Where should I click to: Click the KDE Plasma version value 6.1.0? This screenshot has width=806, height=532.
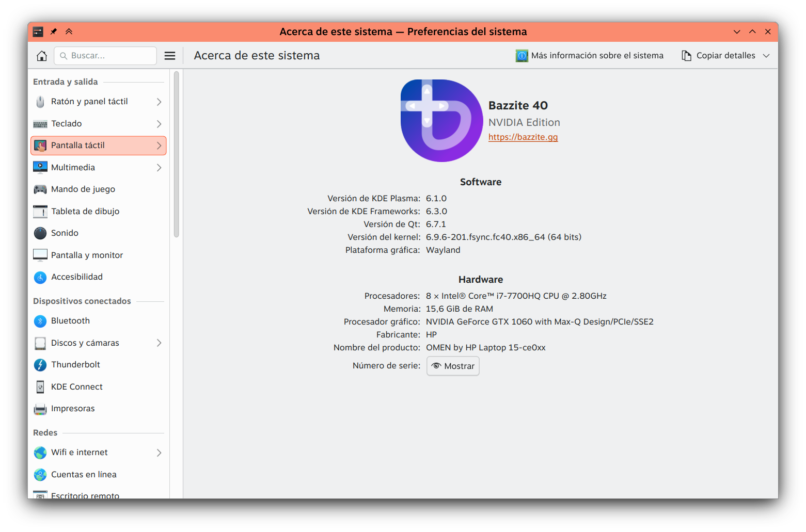click(x=436, y=199)
